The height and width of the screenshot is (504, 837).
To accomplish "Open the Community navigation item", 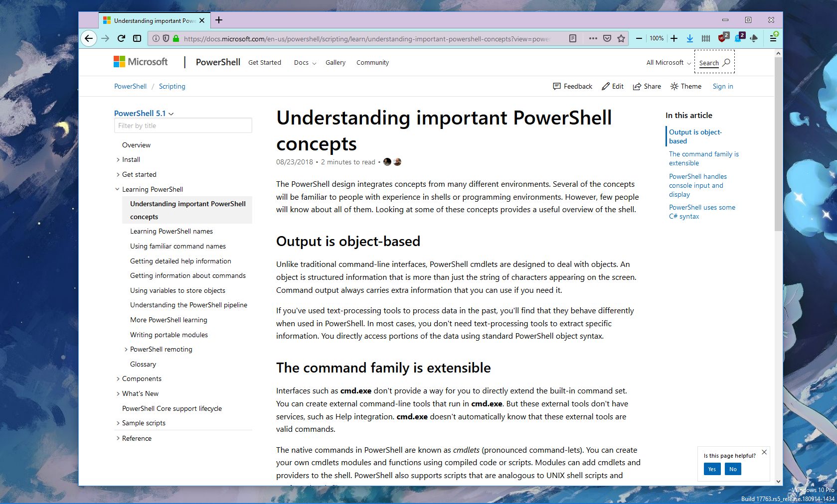I will point(372,62).
